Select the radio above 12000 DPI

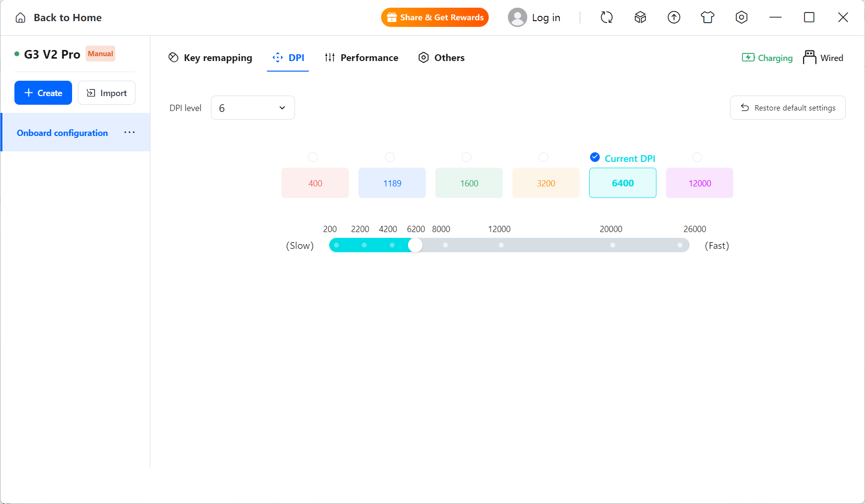coord(697,157)
